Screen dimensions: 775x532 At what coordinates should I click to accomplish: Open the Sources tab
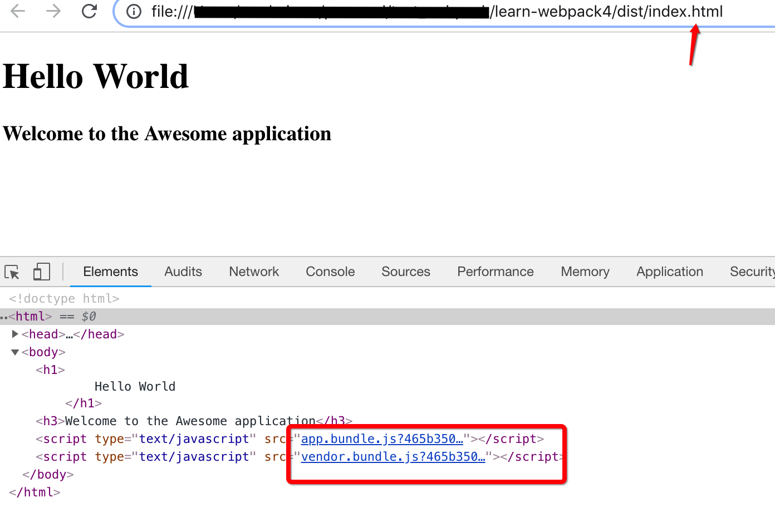point(406,272)
